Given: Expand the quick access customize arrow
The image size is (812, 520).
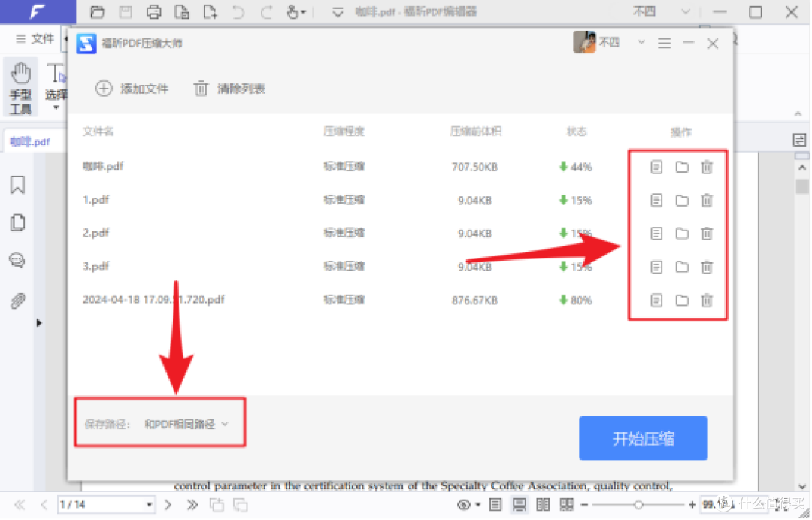Looking at the screenshot, I should 338,12.
